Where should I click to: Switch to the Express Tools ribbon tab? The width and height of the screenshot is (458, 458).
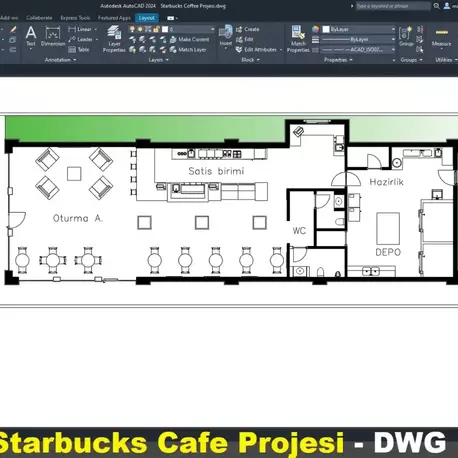click(75, 18)
